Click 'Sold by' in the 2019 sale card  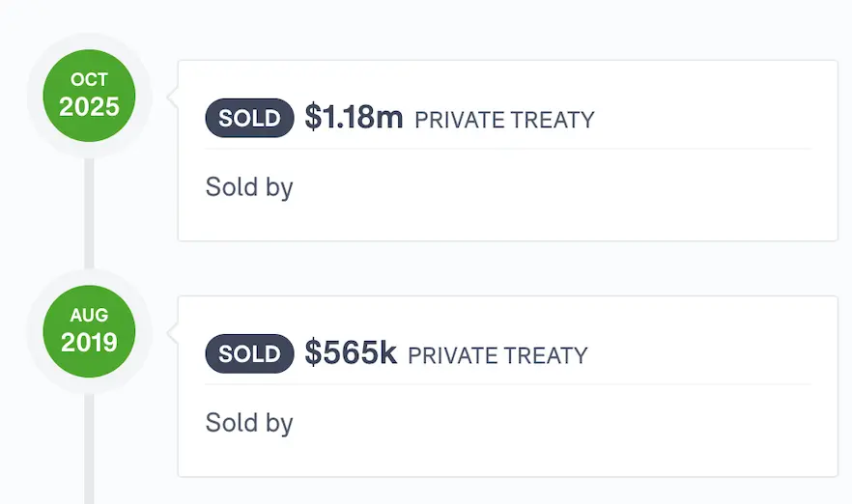tap(249, 422)
